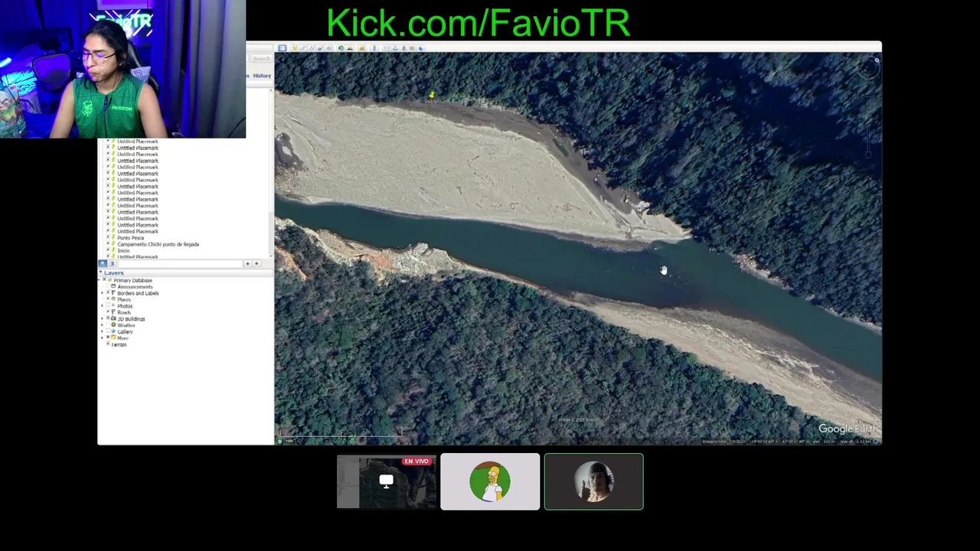
Task: Toggle the 3D Buildings layer checkbox
Action: coord(108,318)
